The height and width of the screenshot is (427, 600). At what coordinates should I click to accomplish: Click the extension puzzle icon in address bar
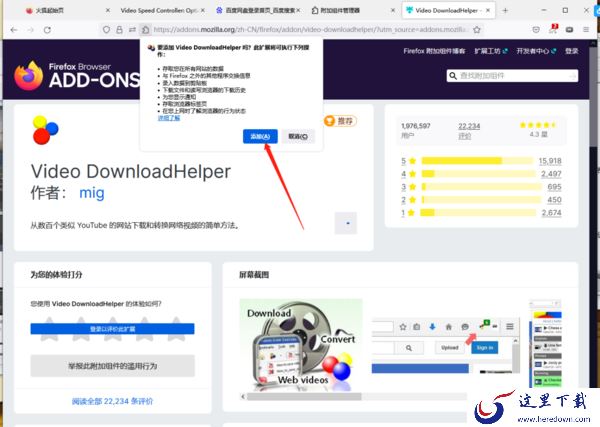145,29
